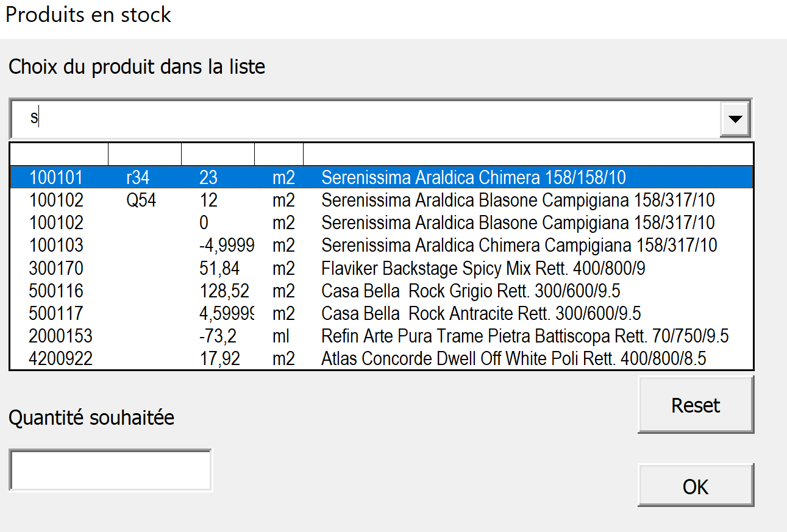This screenshot has height=532, width=787.
Task: Click the Reset button
Action: point(696,405)
